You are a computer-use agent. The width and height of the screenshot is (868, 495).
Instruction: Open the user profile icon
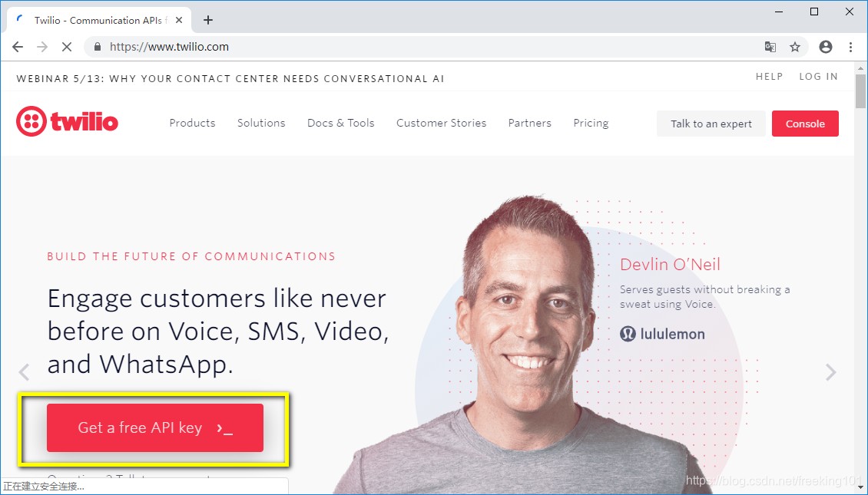[826, 47]
